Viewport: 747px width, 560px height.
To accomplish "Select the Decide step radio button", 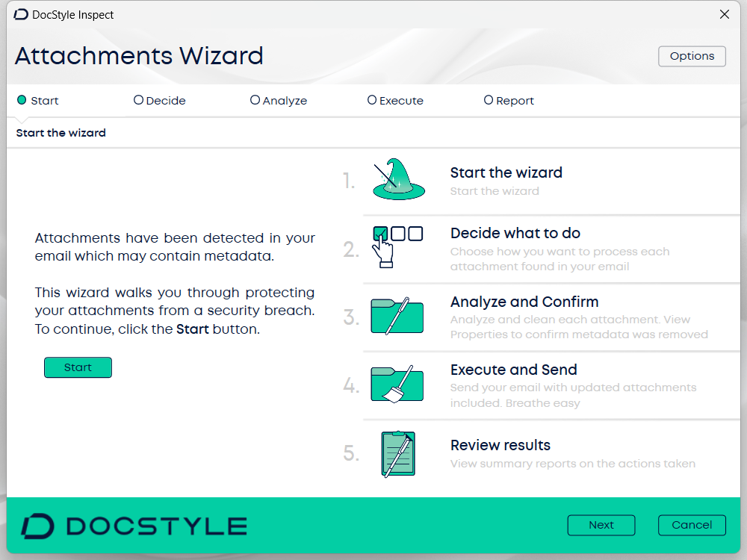I will 138,100.
